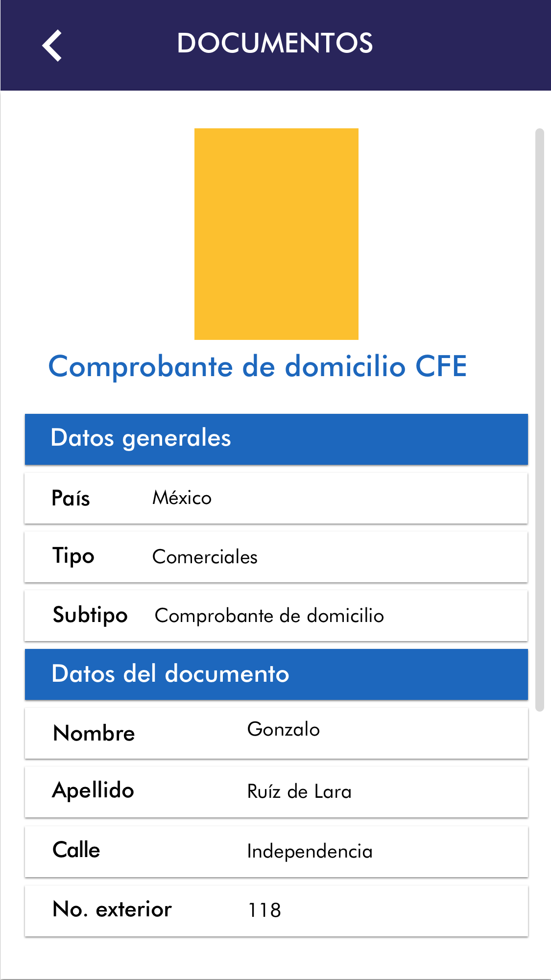The image size is (551, 980).
Task: Click the Apellido label
Action: click(93, 790)
